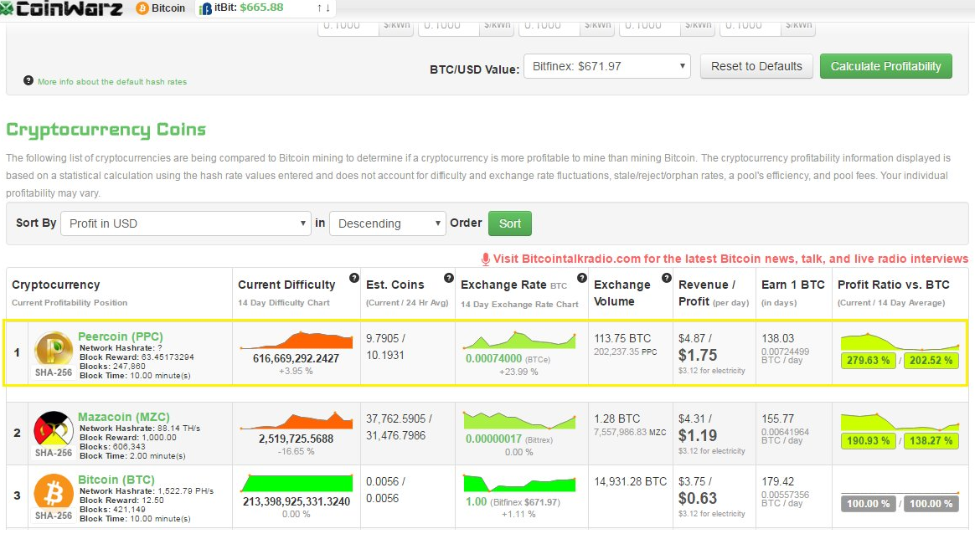Open the Peercoin difficulty chart

[297, 340]
